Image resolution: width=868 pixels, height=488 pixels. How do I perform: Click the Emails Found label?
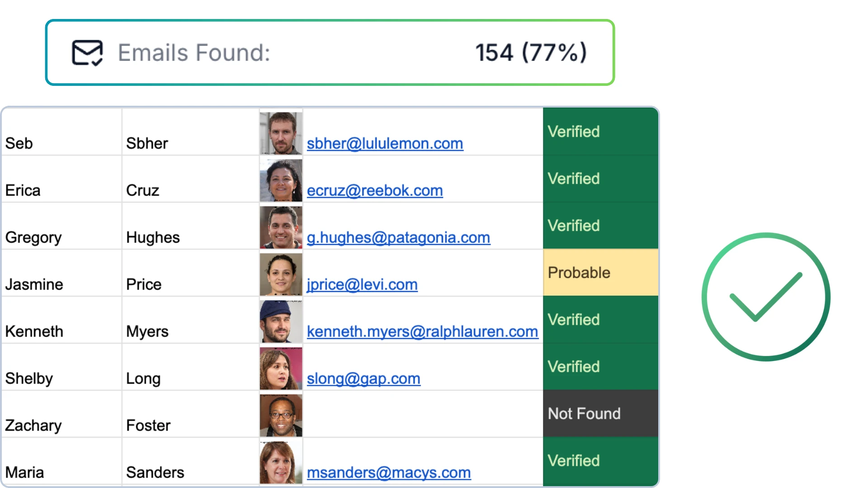(x=194, y=52)
